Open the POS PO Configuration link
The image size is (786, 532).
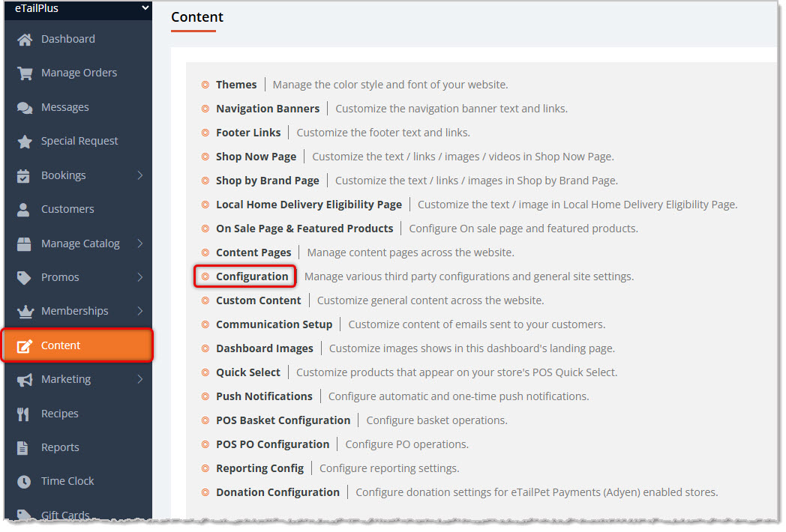click(273, 445)
